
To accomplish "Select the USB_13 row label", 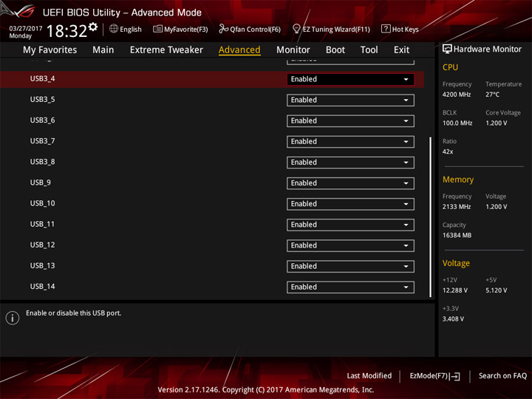I will (42, 266).
